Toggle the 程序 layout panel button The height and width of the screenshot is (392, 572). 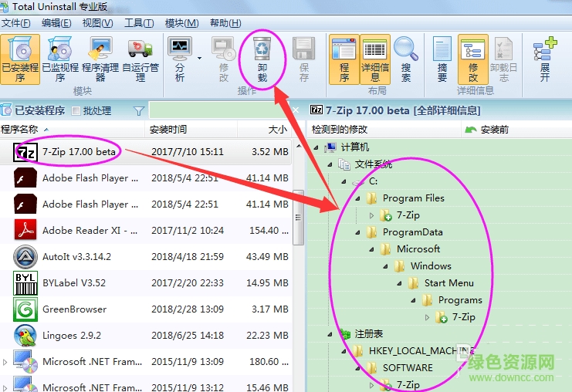tap(344, 59)
